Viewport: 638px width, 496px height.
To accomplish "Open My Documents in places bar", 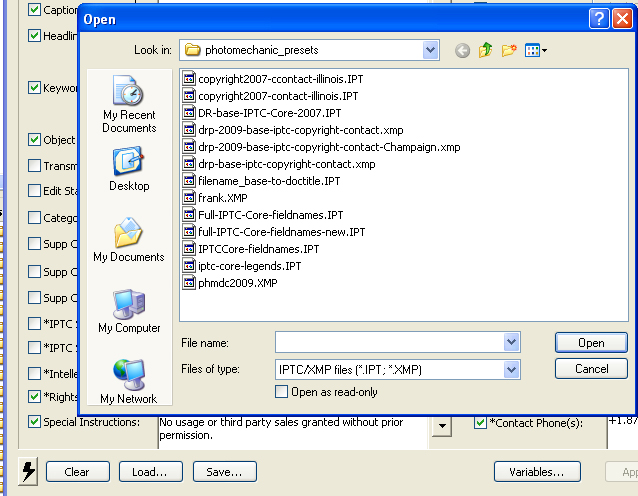I will pyautogui.click(x=129, y=241).
